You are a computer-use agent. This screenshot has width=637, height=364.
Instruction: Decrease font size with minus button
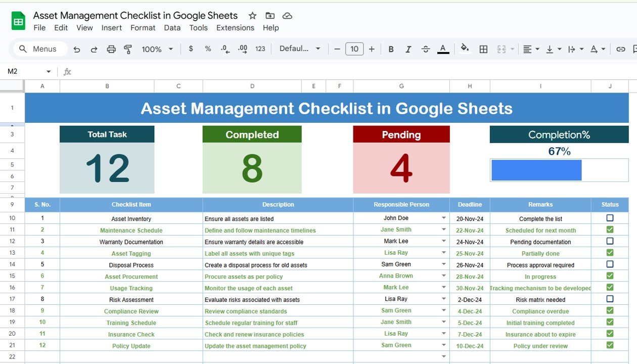pyautogui.click(x=337, y=49)
